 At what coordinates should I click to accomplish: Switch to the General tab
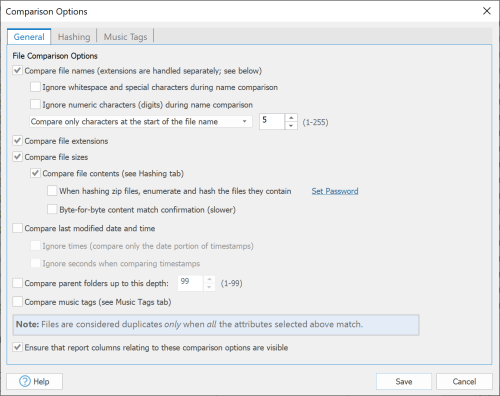29,37
